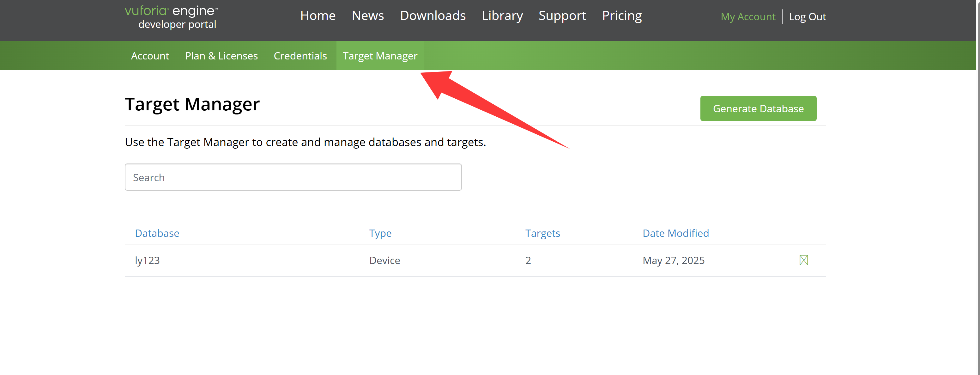Image resolution: width=980 pixels, height=375 pixels.
Task: Click Log Out
Action: (x=807, y=17)
